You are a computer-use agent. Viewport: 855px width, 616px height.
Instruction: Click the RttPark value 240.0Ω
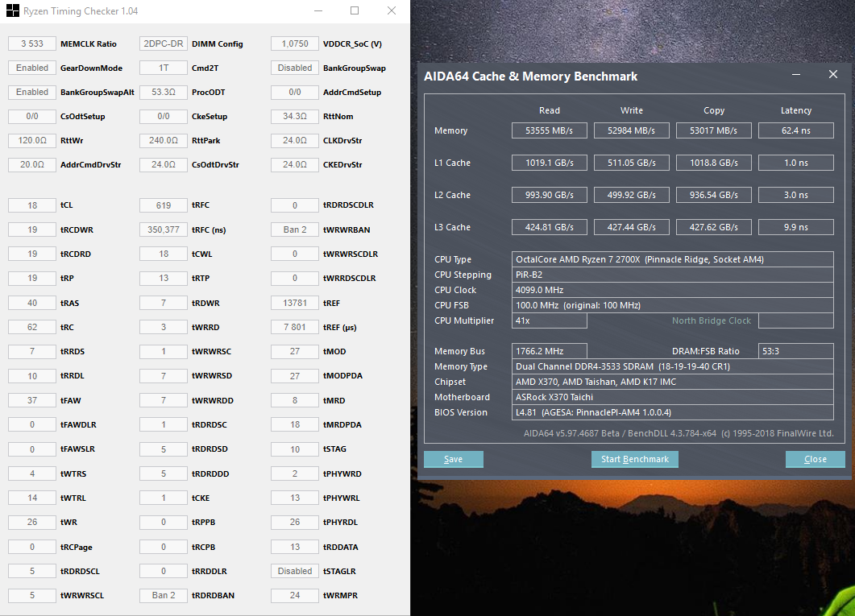pos(164,140)
